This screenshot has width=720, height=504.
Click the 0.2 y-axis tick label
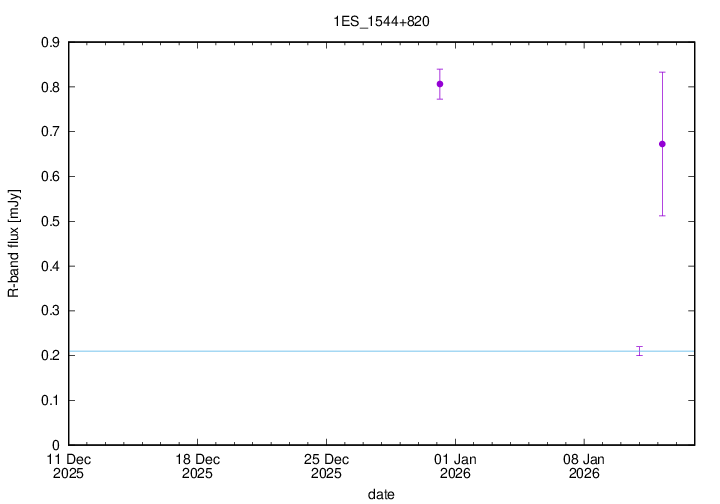tap(49, 355)
